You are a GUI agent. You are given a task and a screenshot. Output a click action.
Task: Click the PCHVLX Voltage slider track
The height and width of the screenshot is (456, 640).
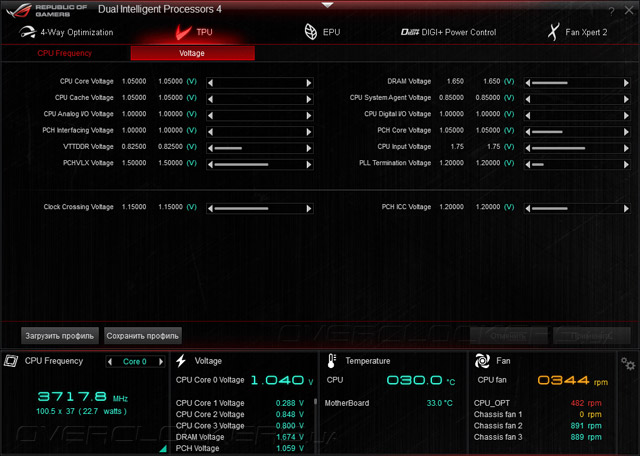tap(260, 165)
